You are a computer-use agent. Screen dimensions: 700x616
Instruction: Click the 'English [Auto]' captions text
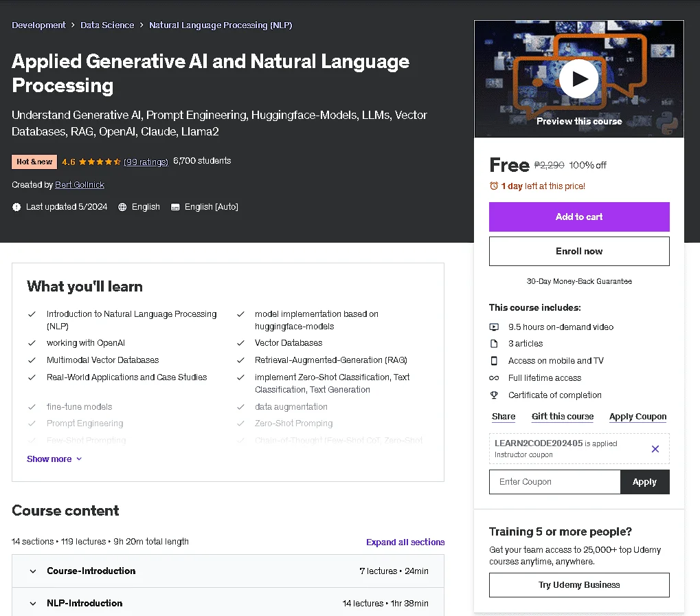[211, 207]
